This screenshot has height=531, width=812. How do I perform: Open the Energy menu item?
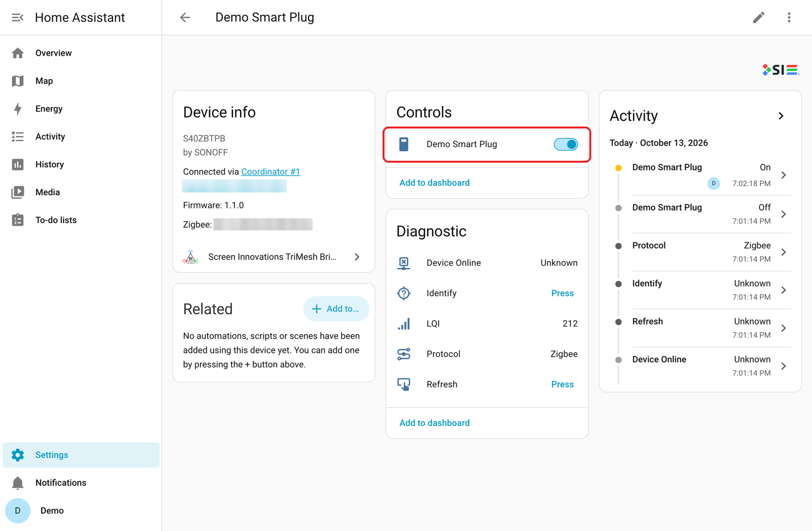tap(81, 109)
